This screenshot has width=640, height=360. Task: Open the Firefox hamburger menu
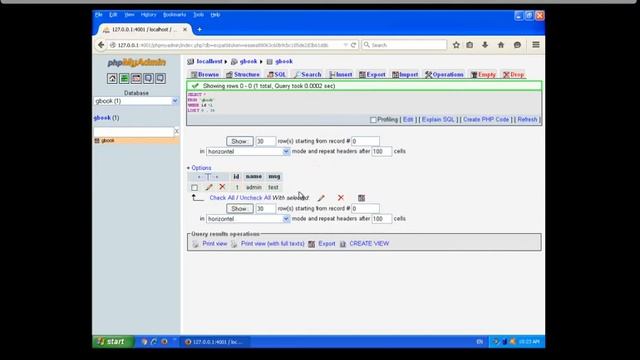[x=536, y=45]
